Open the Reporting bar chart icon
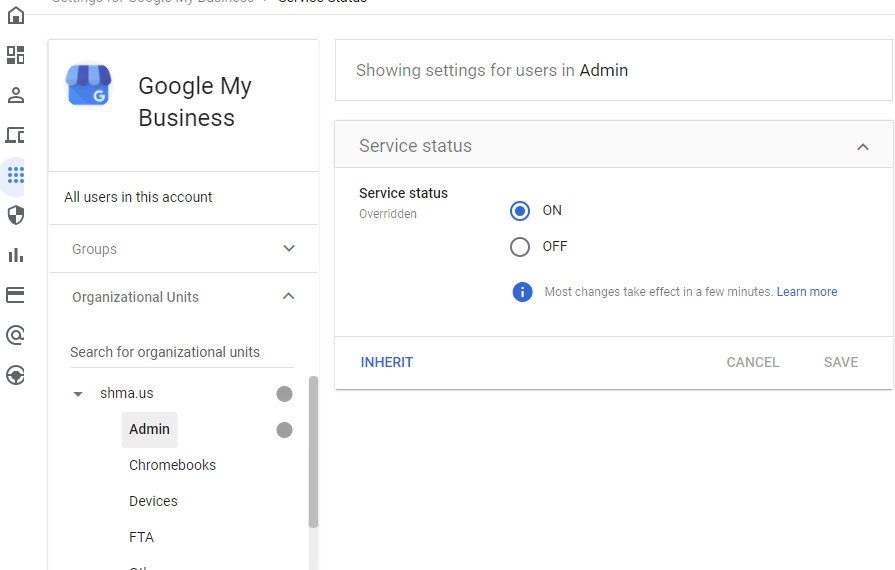The height and width of the screenshot is (570, 895). coord(15,255)
